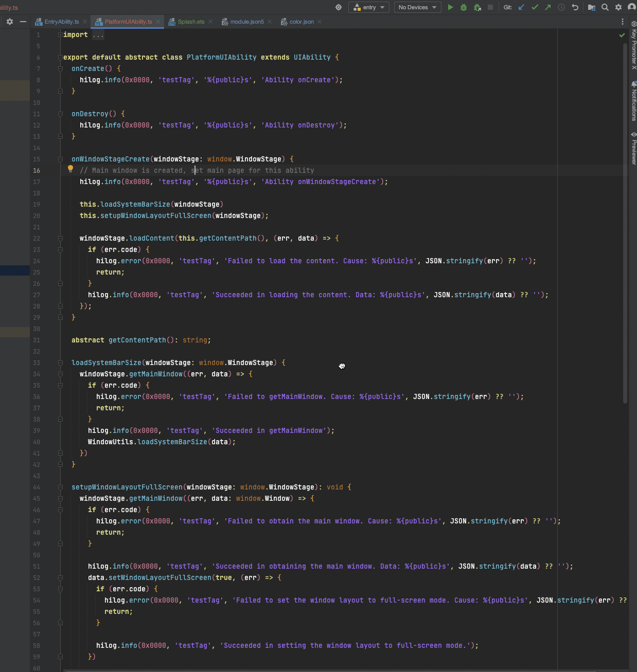Click the Git update project arrow
Image resolution: width=637 pixels, height=672 pixels.
521,7
